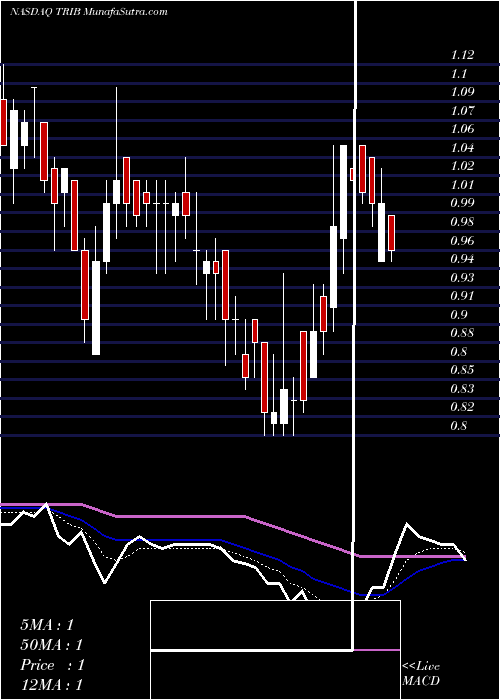
Task: Select the 1.07 price level label
Action: 462,111
